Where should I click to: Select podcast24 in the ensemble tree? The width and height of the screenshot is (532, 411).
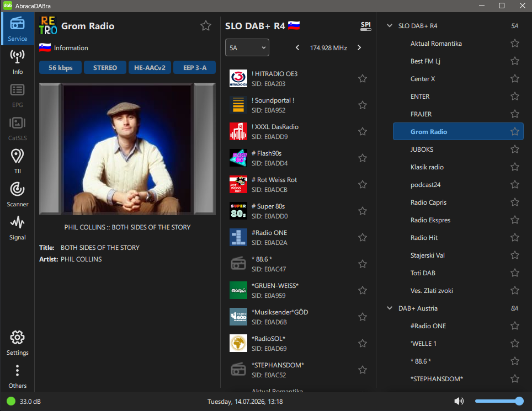tap(458, 184)
